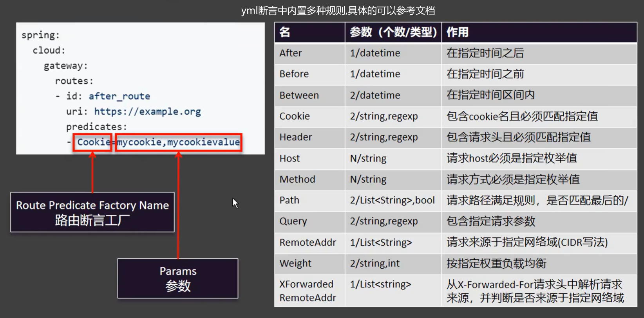Click '包含请求头且必须匹配指定值' description
Viewport: 644px width, 318px height.
[x=519, y=137]
